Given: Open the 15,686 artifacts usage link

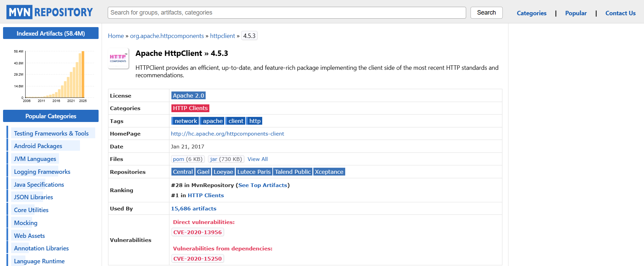Looking at the screenshot, I should point(193,209).
